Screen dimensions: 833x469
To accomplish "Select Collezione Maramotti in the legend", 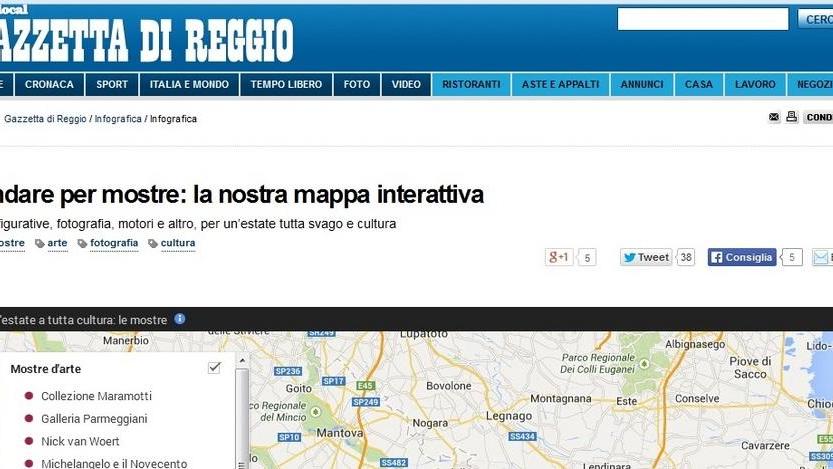I will point(96,396).
